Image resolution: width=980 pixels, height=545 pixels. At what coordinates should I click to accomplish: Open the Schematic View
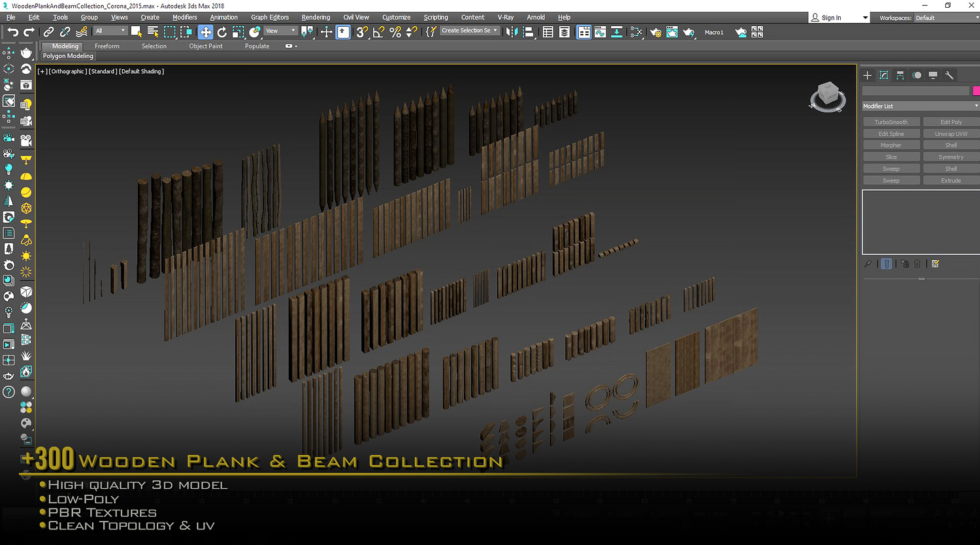617,32
